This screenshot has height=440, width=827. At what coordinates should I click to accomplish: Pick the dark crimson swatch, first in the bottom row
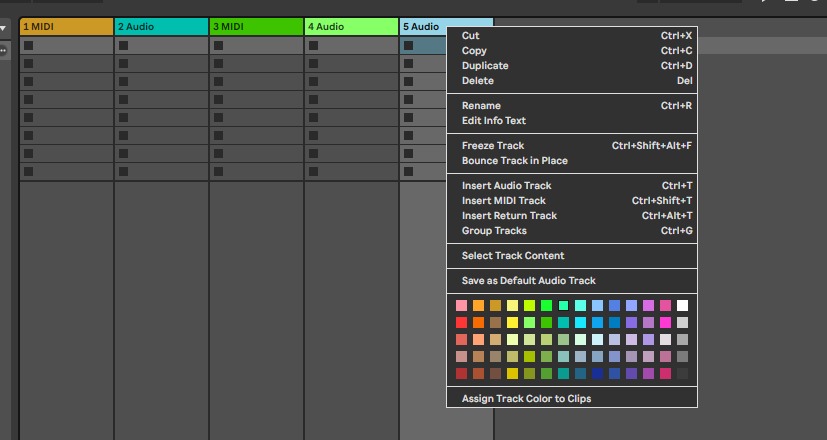(x=461, y=374)
